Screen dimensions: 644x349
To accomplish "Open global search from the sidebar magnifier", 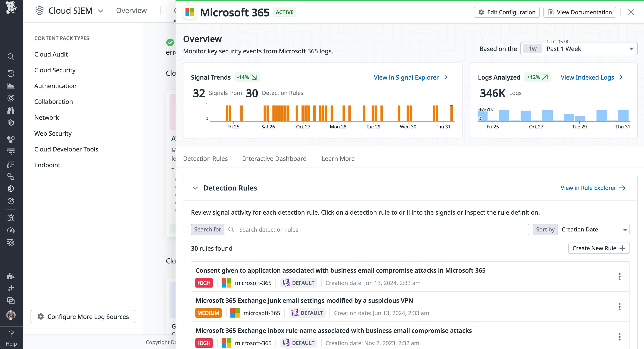I will click(x=11, y=57).
